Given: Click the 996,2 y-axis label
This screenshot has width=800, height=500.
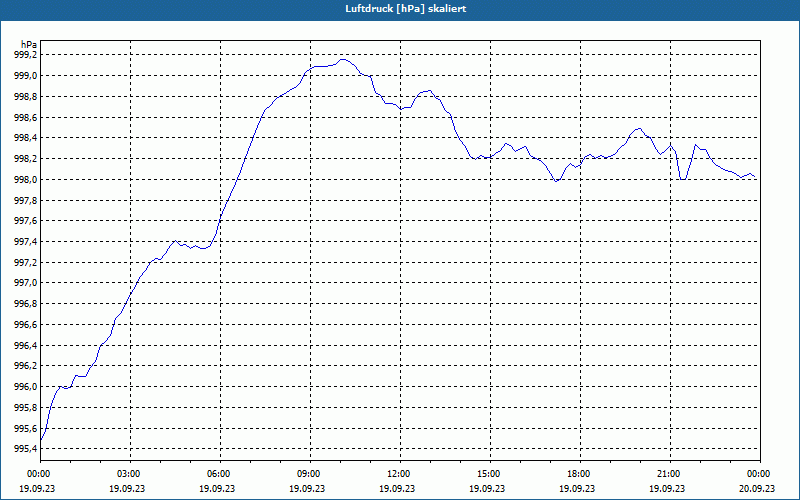Looking at the screenshot, I should 25,366.
